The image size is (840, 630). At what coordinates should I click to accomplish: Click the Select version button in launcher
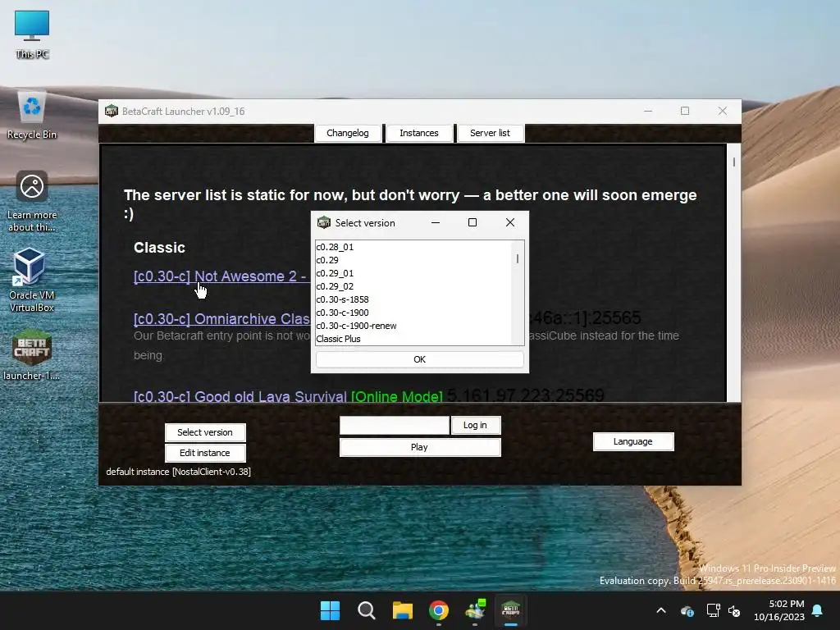pyautogui.click(x=205, y=432)
